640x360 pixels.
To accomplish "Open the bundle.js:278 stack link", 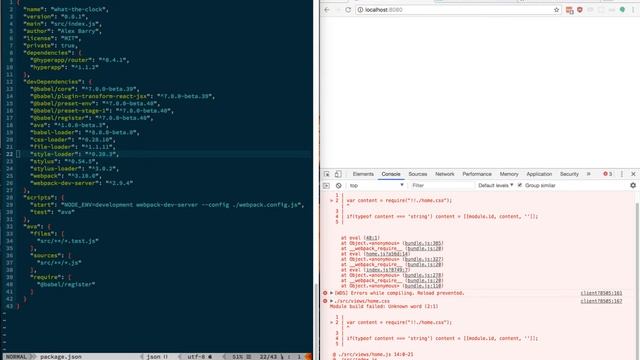I will tap(424, 276).
